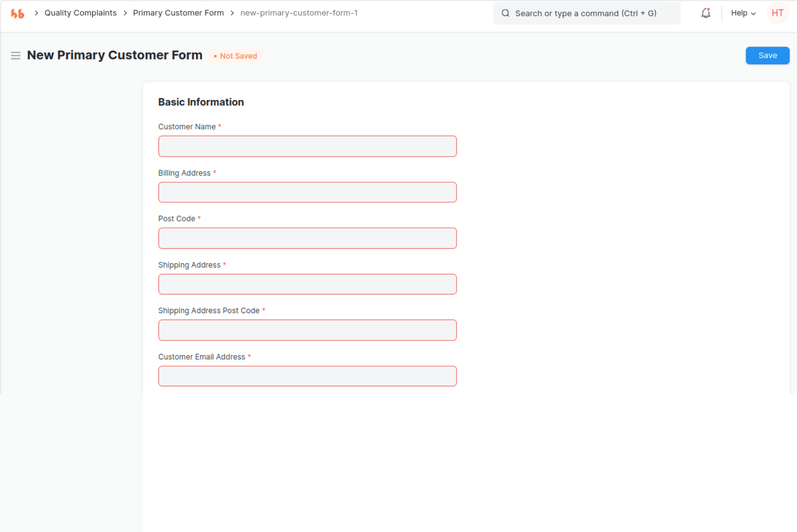Select the Customer Email Address field
This screenshot has width=797, height=532.
click(x=307, y=376)
